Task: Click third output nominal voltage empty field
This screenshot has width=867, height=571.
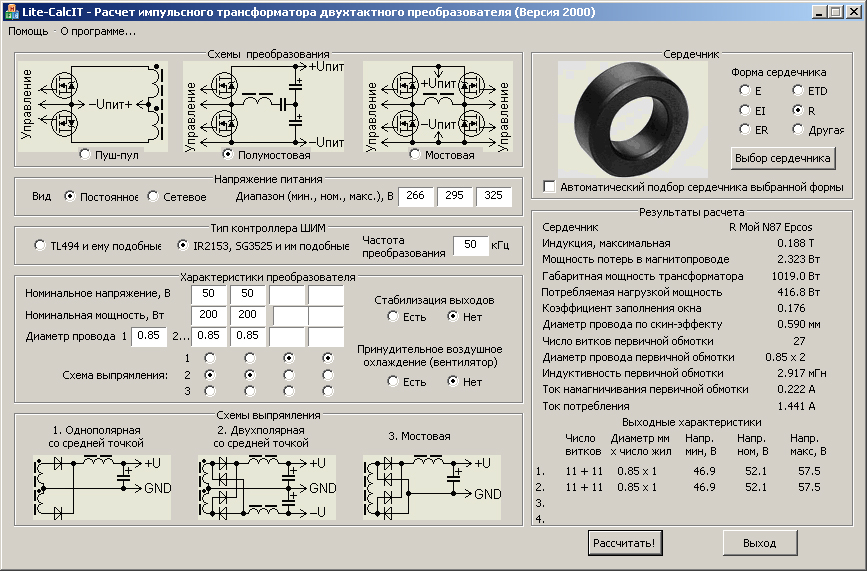Action: (287, 294)
